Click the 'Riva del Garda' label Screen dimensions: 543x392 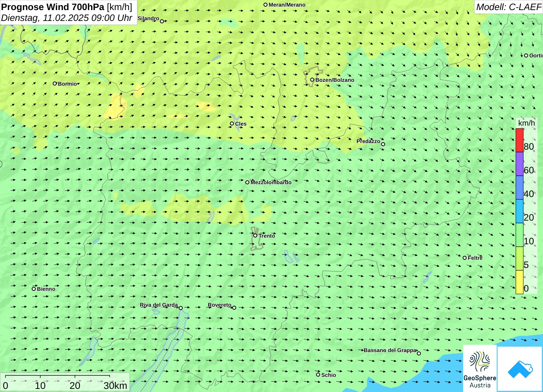tap(159, 305)
